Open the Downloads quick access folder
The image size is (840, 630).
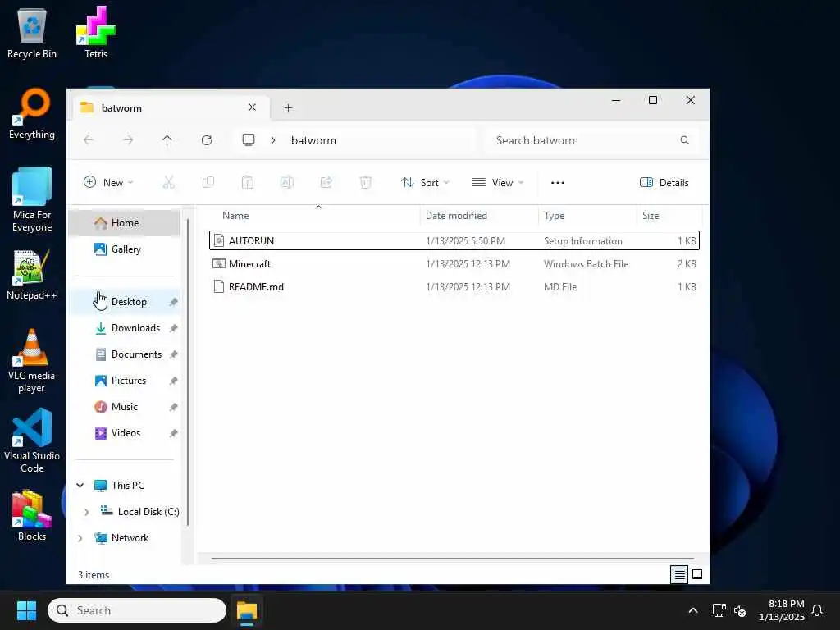[x=125, y=328]
